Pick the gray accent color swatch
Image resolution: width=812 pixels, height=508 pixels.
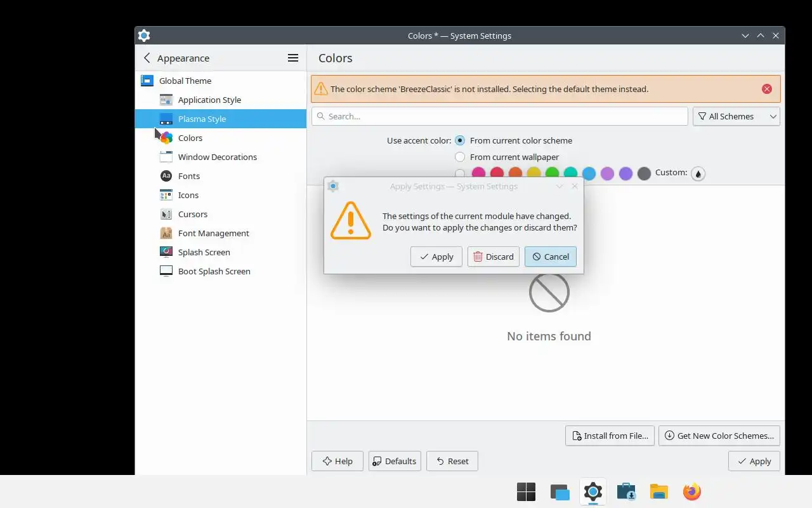click(644, 173)
